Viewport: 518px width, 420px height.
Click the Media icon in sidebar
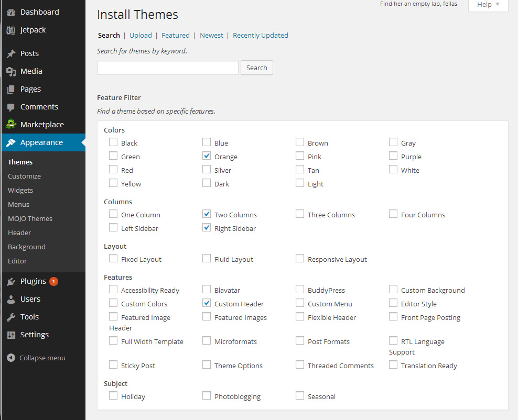coord(11,71)
